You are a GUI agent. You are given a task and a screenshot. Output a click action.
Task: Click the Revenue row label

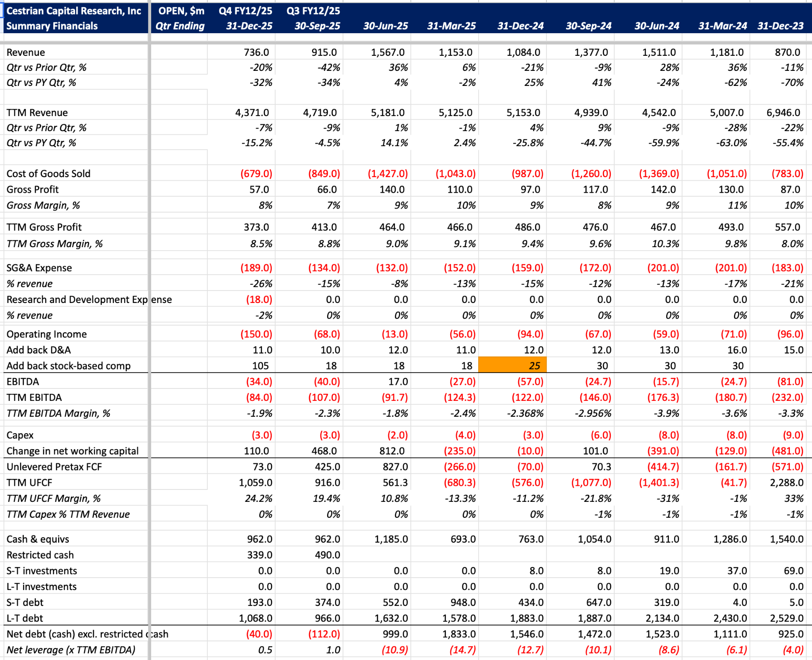click(26, 52)
